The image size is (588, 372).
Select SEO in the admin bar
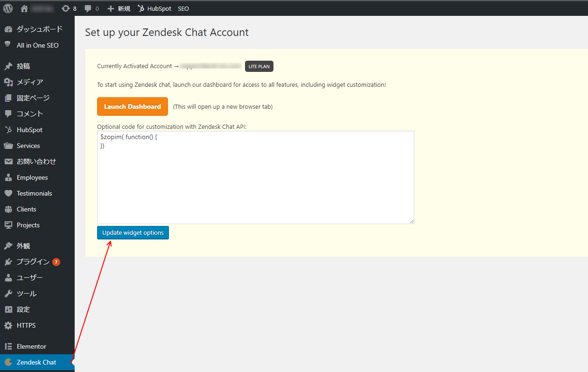click(183, 8)
